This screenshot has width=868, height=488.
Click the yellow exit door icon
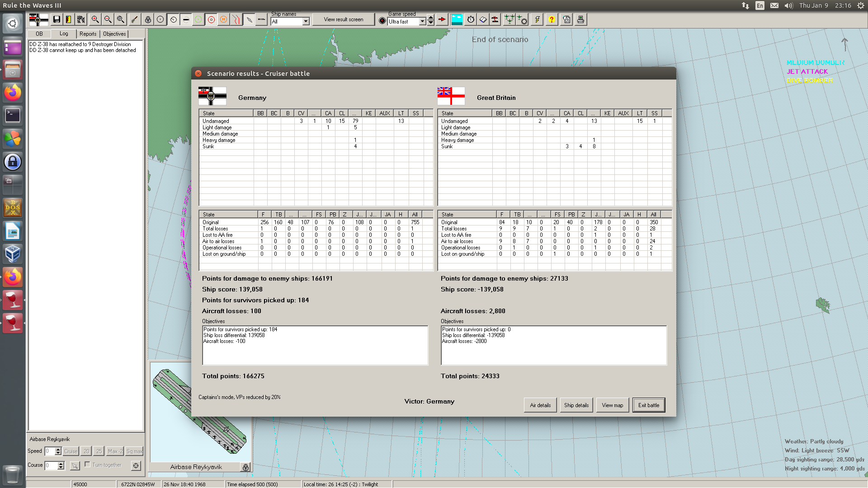(68, 19)
